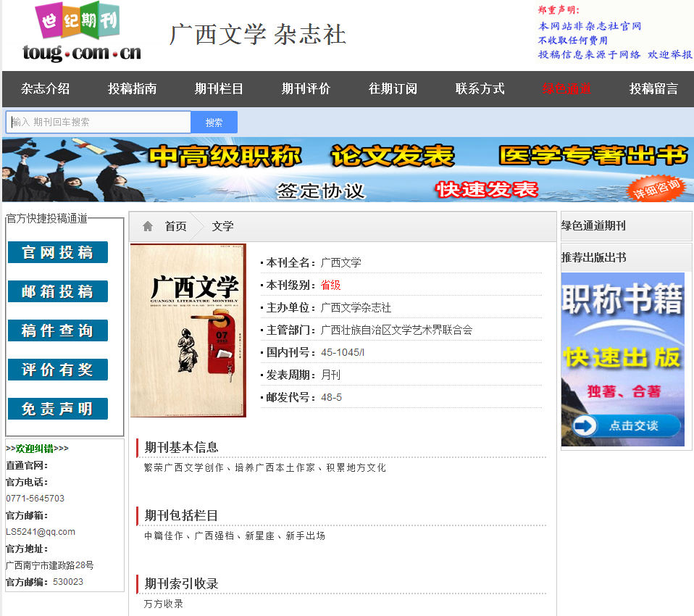Open the 广西文学 magazine cover image
Viewport: 694px width, 616px height.
click(x=188, y=330)
